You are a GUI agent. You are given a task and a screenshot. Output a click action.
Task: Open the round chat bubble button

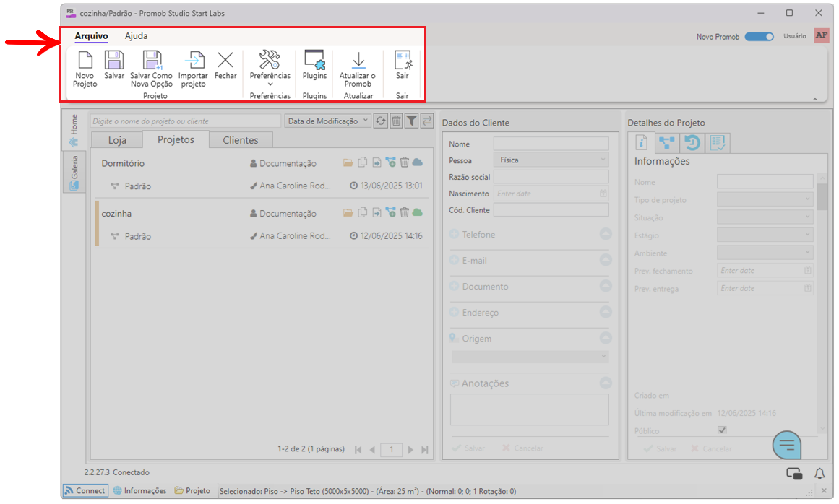(786, 445)
